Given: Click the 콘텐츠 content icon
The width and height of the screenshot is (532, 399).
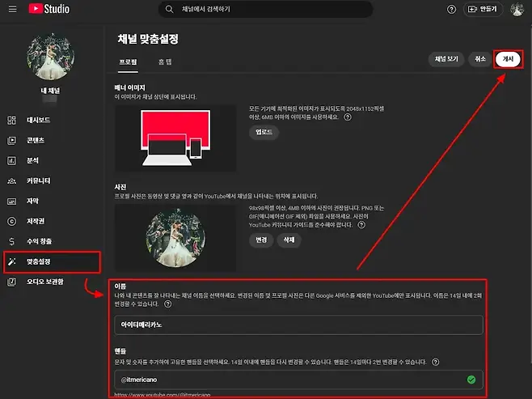Looking at the screenshot, I should [11, 140].
